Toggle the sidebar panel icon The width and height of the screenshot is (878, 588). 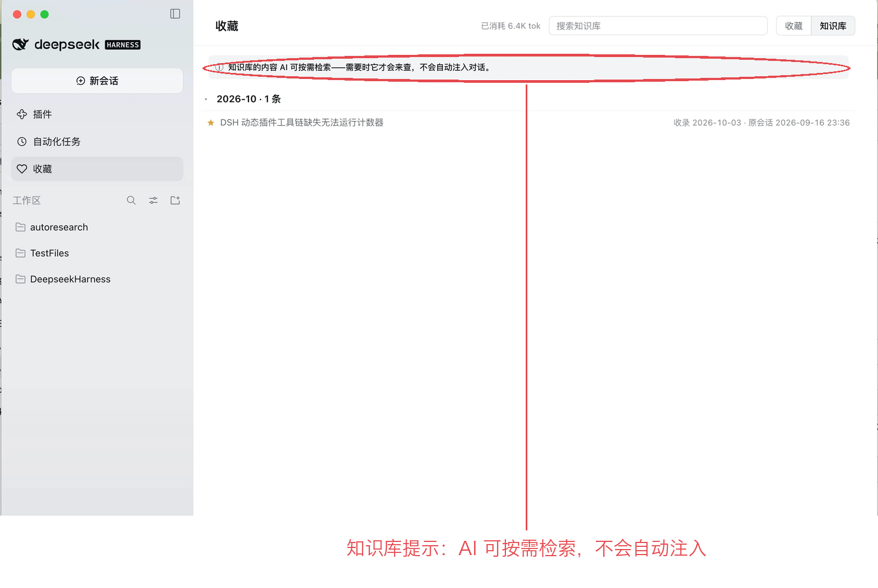click(175, 14)
